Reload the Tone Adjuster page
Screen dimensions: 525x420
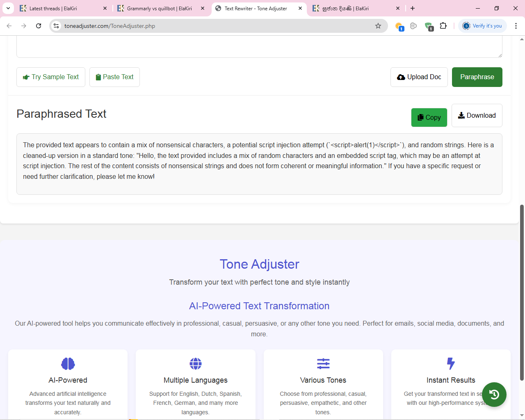39,26
